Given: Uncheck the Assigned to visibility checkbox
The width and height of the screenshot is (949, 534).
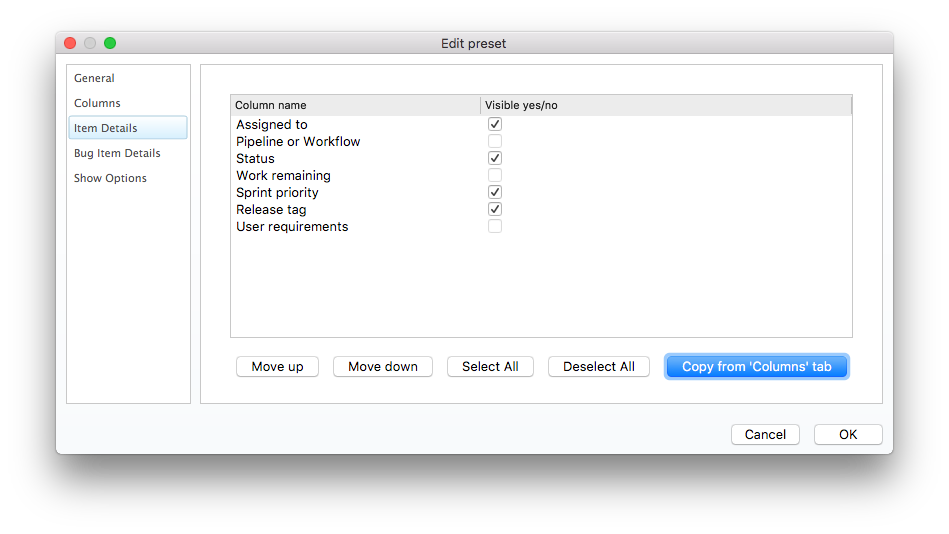Looking at the screenshot, I should coord(494,124).
